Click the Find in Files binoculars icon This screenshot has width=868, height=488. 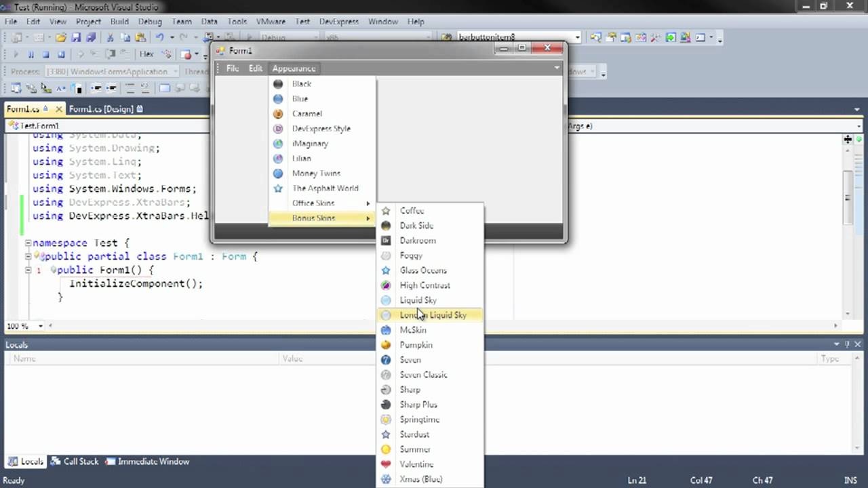coord(446,37)
